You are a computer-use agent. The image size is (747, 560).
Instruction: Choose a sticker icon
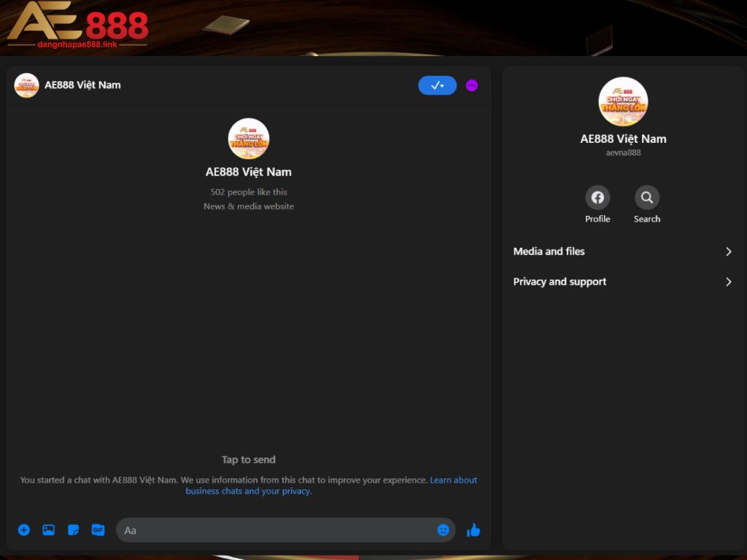click(74, 530)
